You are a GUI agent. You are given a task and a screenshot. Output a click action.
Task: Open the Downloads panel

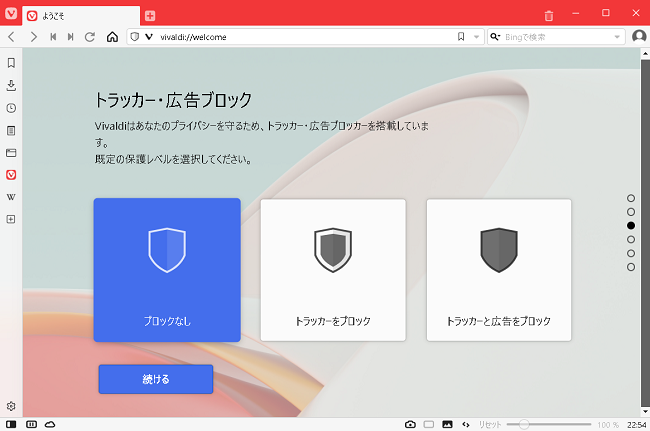tap(11, 85)
